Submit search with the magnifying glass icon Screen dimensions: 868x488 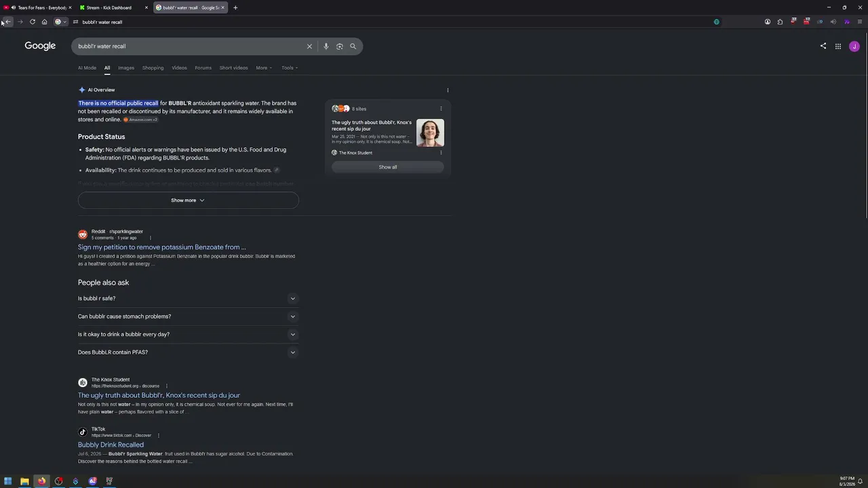tap(353, 46)
